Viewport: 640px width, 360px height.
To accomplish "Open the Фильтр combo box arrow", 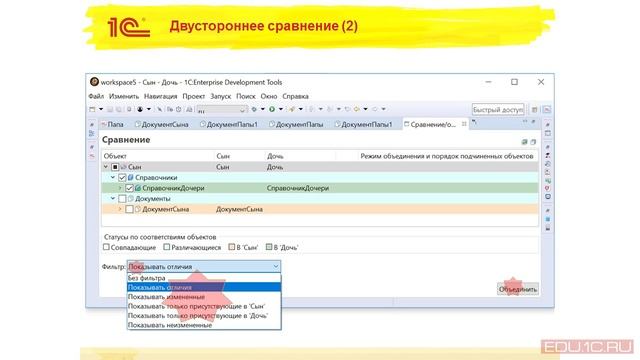I will (276, 267).
